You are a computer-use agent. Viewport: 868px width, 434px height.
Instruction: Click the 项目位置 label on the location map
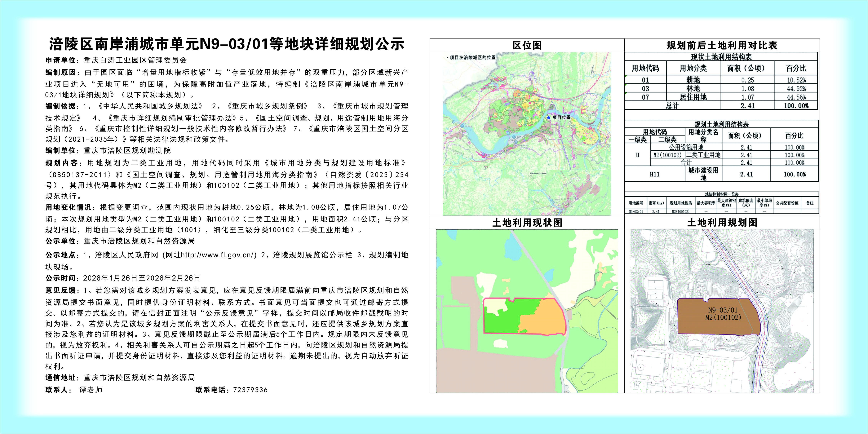tap(562, 118)
